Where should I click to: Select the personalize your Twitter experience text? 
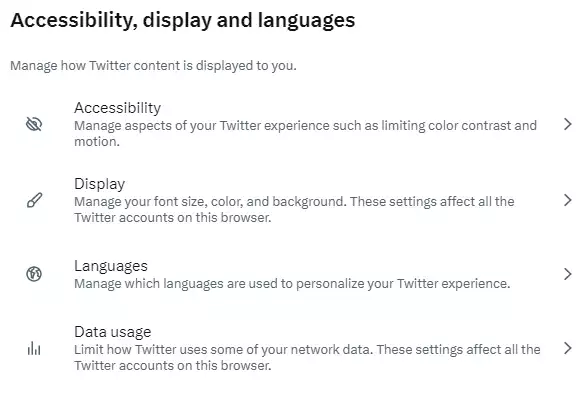pos(292,284)
